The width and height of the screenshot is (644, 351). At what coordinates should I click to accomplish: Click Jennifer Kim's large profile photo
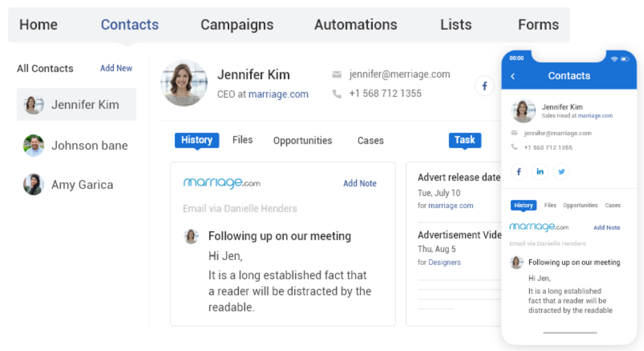point(184,83)
